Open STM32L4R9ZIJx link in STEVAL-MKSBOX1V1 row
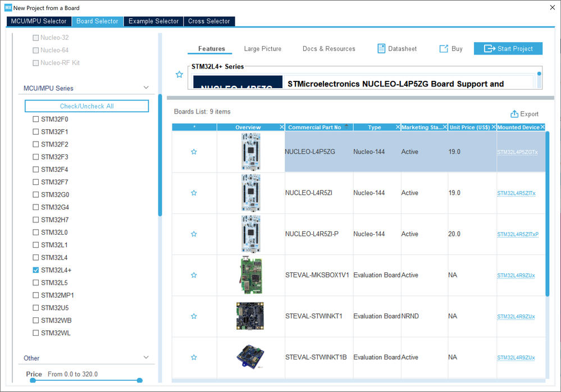The width and height of the screenshot is (561, 392). 516,275
